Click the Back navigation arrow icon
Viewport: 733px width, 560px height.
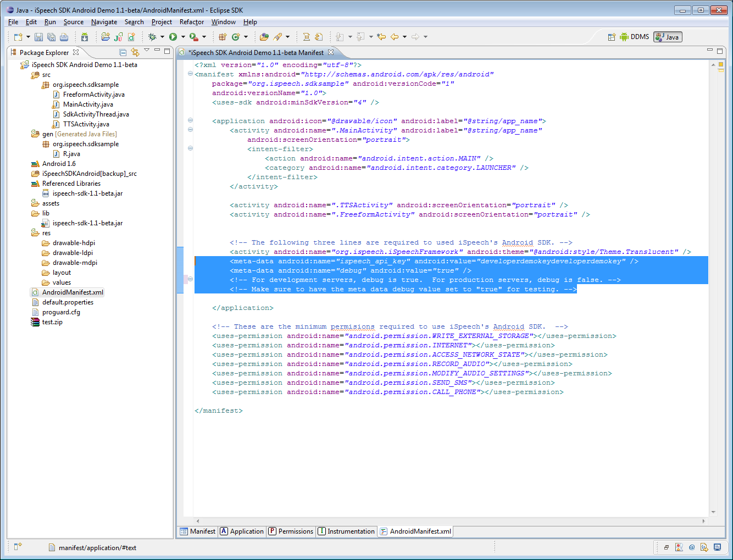point(395,37)
